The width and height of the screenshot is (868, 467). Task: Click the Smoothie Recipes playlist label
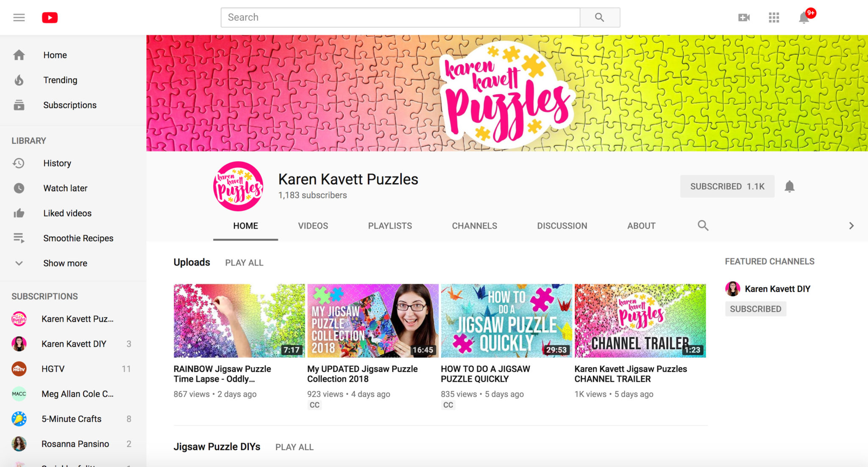coord(78,238)
